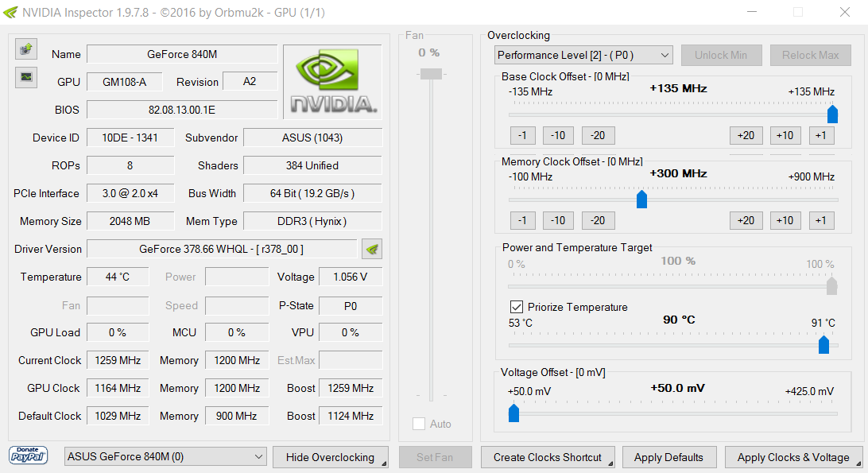Click the PCIe Interface value 3.0 @ 2.0 x4
Screen dimensions: 868x473
coord(130,193)
